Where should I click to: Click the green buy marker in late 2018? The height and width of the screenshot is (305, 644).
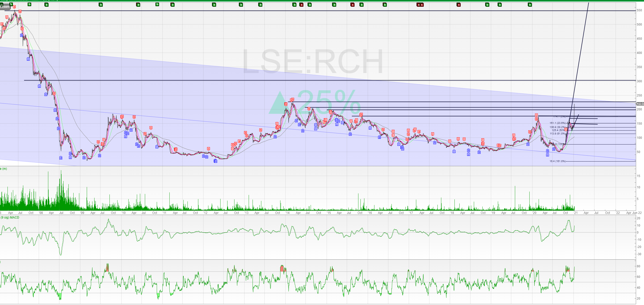[x=487, y=5]
